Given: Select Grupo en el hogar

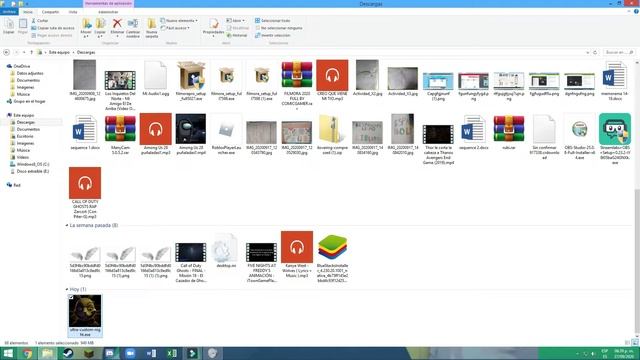Looking at the screenshot, I should (x=29, y=101).
